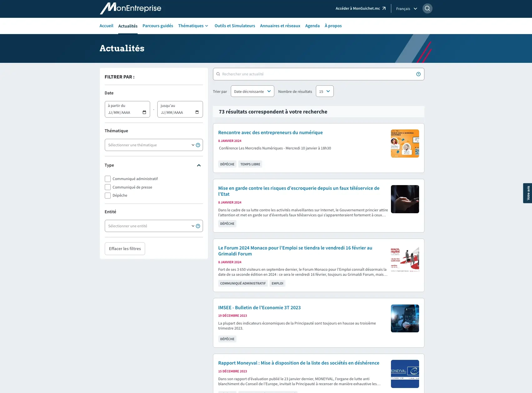Viewport: 532px width, 393px height.
Task: Open the calendar picker for the "à partir du" date
Action: point(144,113)
